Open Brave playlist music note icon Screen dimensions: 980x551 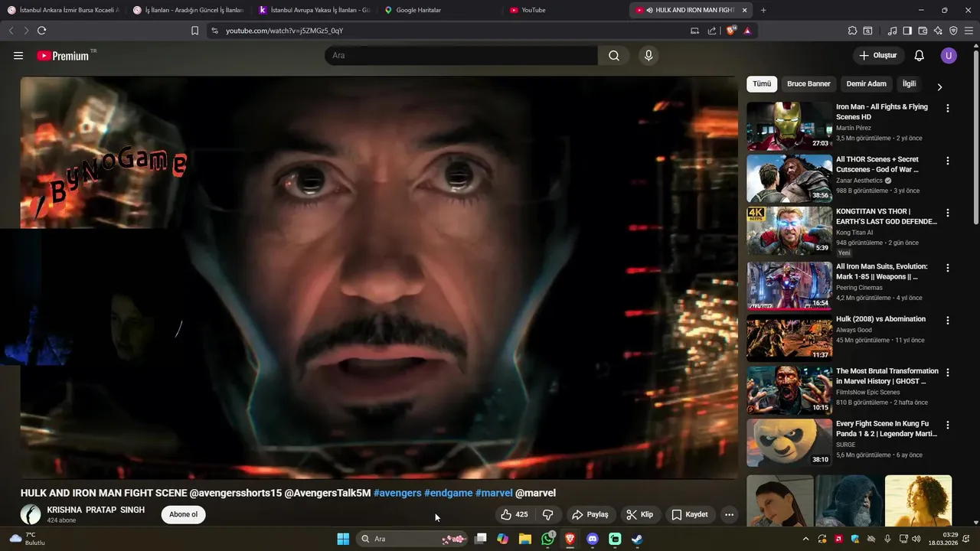click(892, 31)
